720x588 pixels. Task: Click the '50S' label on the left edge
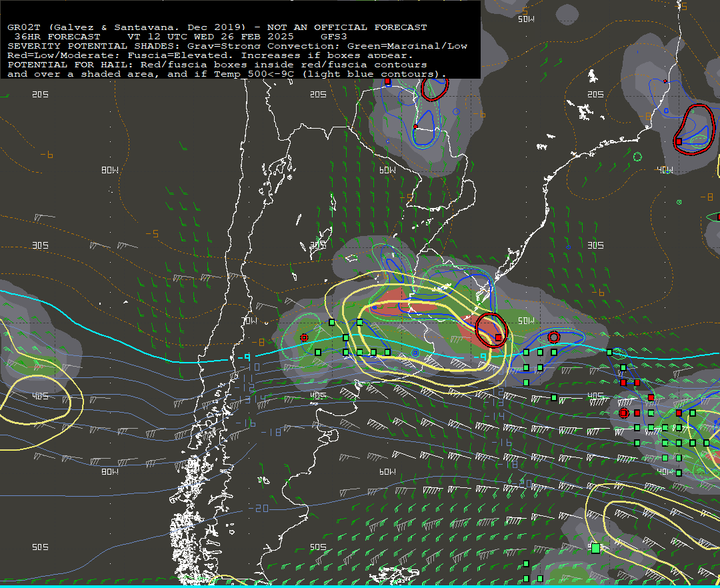[40, 547]
